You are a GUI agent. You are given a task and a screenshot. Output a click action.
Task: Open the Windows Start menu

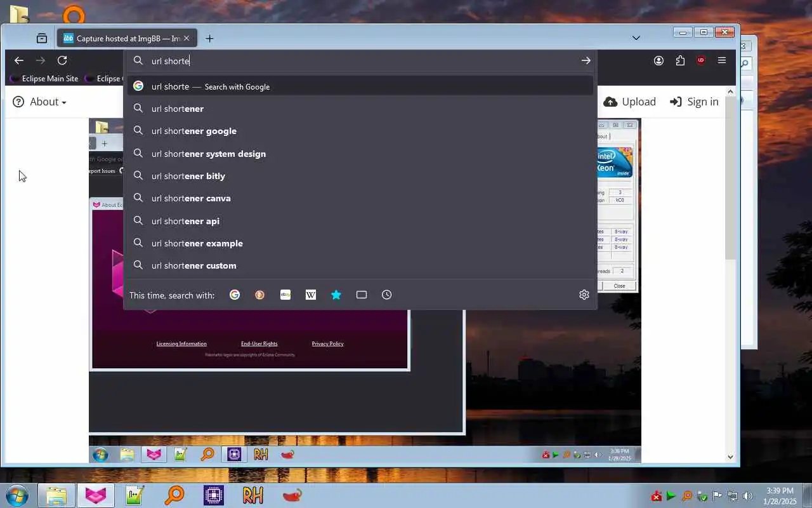[x=16, y=495]
